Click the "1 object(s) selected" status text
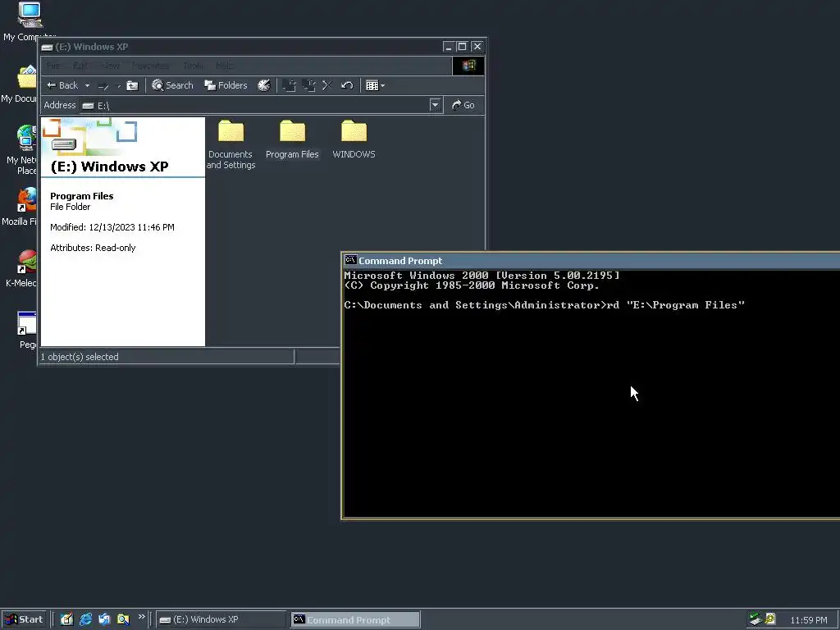Screen dimensions: 840x630 (x=80, y=357)
